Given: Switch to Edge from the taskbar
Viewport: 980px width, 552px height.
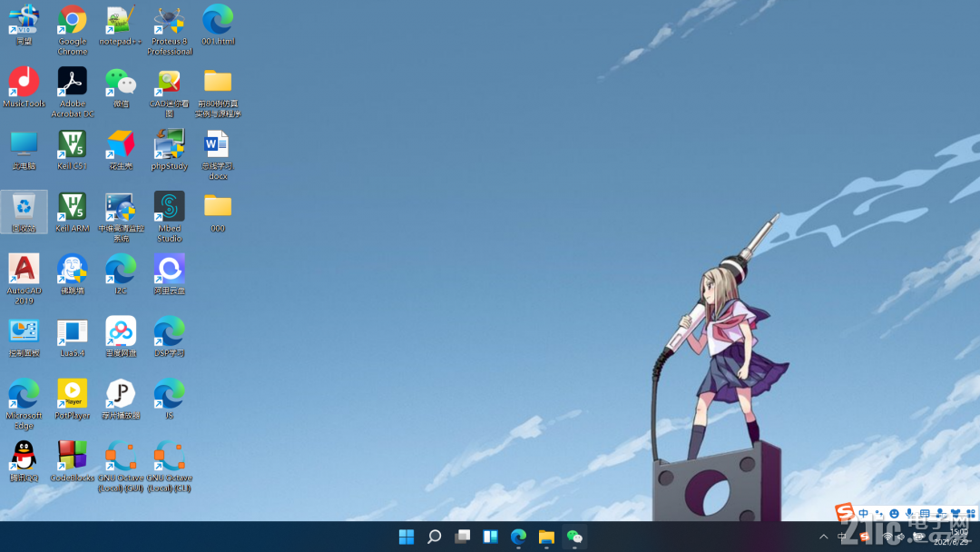Looking at the screenshot, I should [518, 537].
